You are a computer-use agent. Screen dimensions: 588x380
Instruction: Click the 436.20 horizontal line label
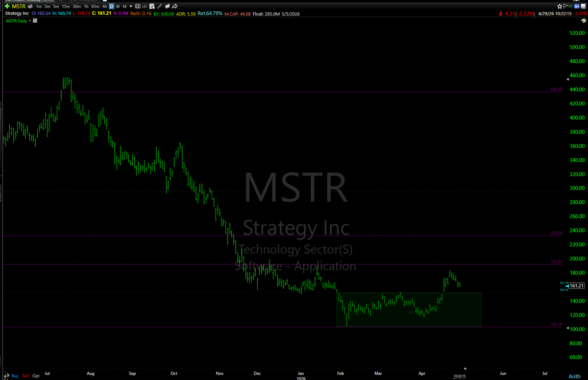[556, 90]
